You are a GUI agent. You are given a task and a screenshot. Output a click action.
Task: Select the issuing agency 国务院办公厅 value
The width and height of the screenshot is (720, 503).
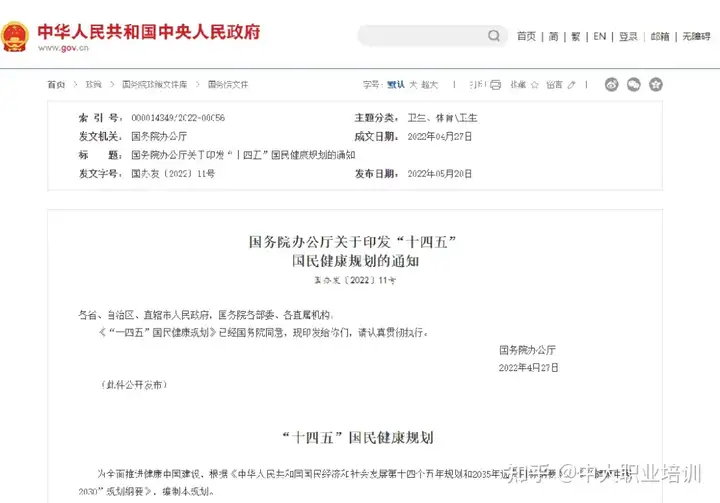(x=159, y=136)
